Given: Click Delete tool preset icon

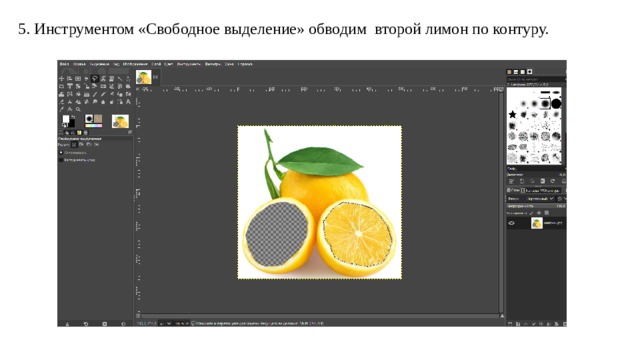Looking at the screenshot, I should pyautogui.click(x=104, y=324).
